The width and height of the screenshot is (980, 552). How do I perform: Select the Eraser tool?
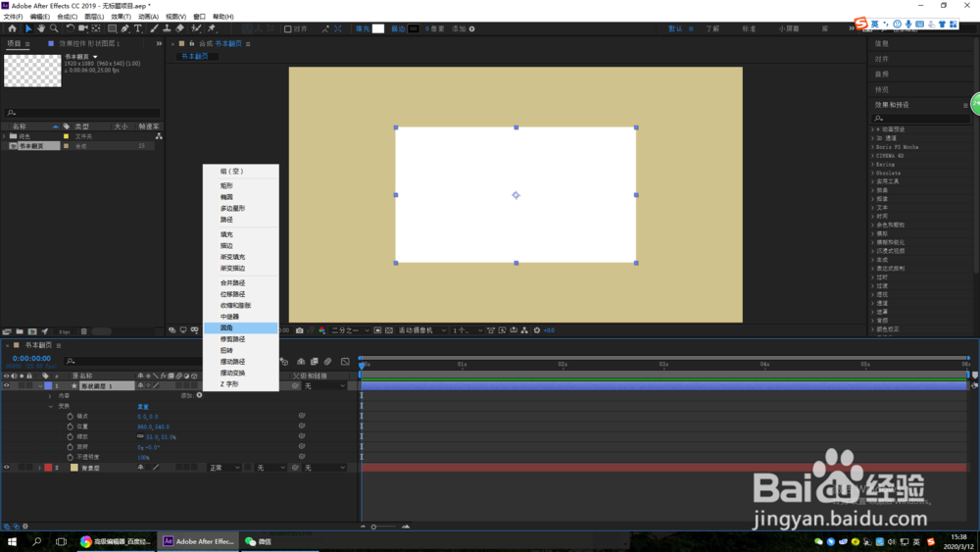coord(180,28)
